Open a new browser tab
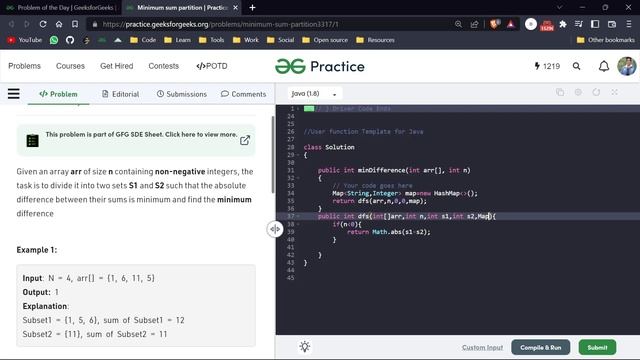Screen dimensions: 640x360 click(252, 8)
